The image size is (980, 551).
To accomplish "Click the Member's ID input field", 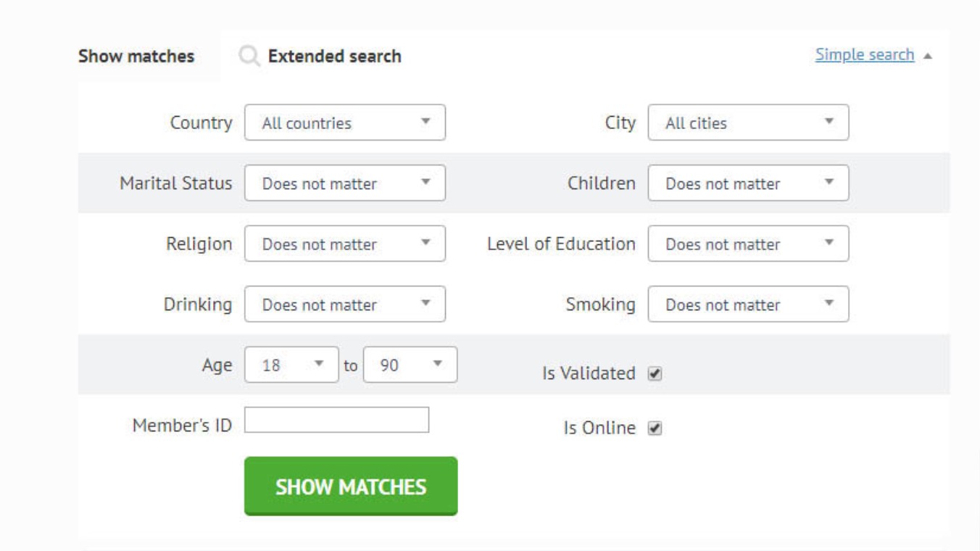I will tap(337, 420).
